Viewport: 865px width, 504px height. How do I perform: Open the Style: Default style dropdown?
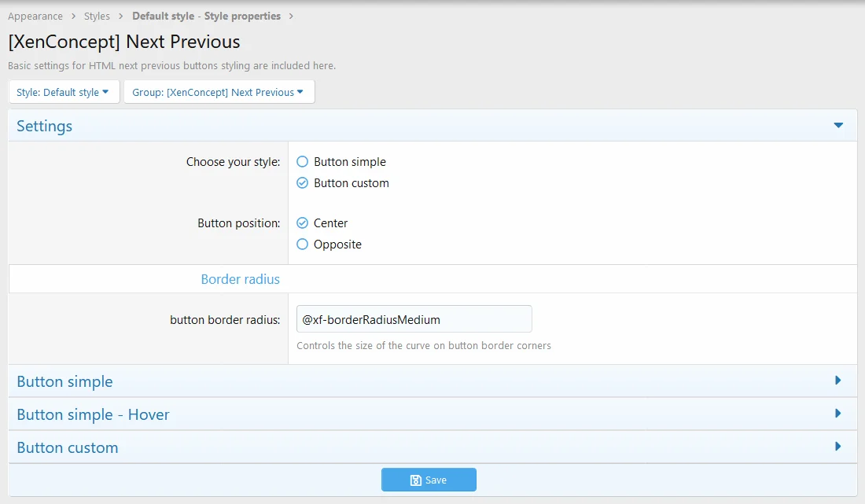pos(63,92)
